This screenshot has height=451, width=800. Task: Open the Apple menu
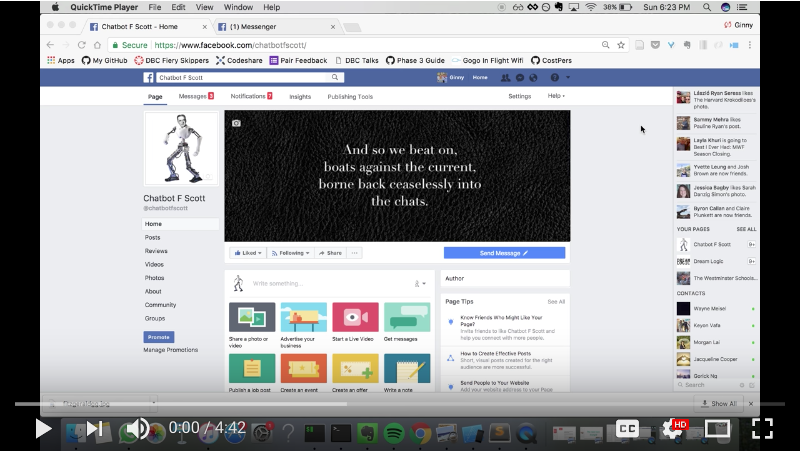(56, 7)
